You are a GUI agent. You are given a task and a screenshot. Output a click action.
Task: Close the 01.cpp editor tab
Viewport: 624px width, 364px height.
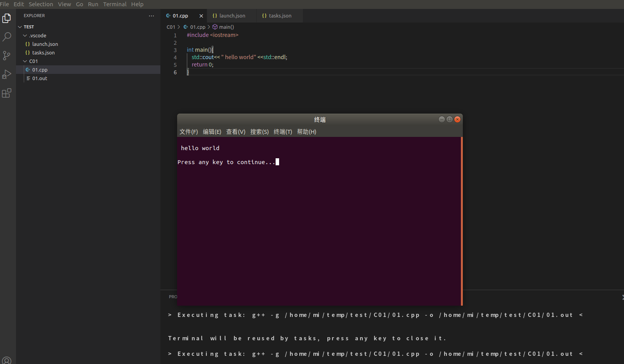click(x=201, y=16)
